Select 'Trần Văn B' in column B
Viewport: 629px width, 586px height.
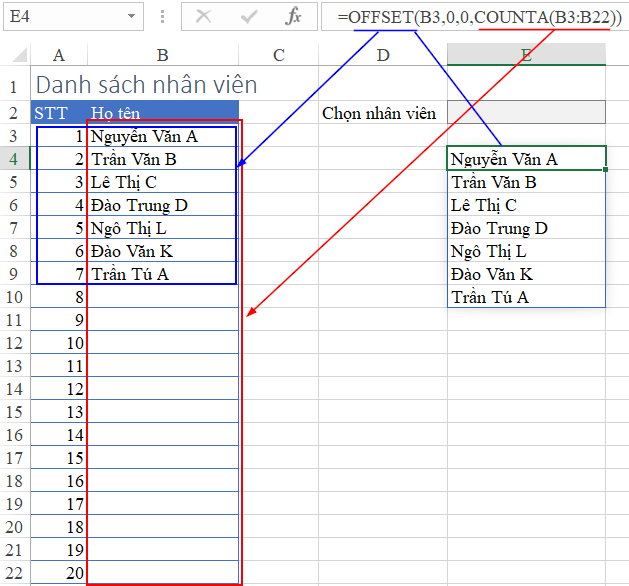(x=162, y=159)
